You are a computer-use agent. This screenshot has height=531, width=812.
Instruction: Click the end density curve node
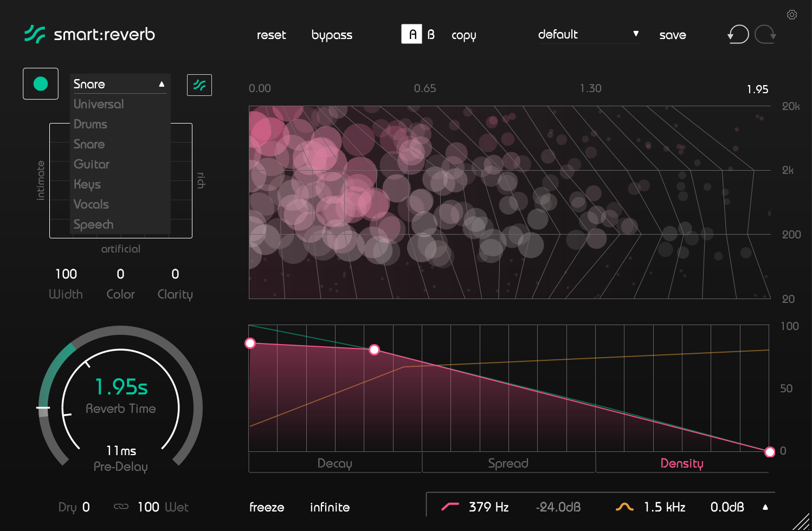coord(770,452)
